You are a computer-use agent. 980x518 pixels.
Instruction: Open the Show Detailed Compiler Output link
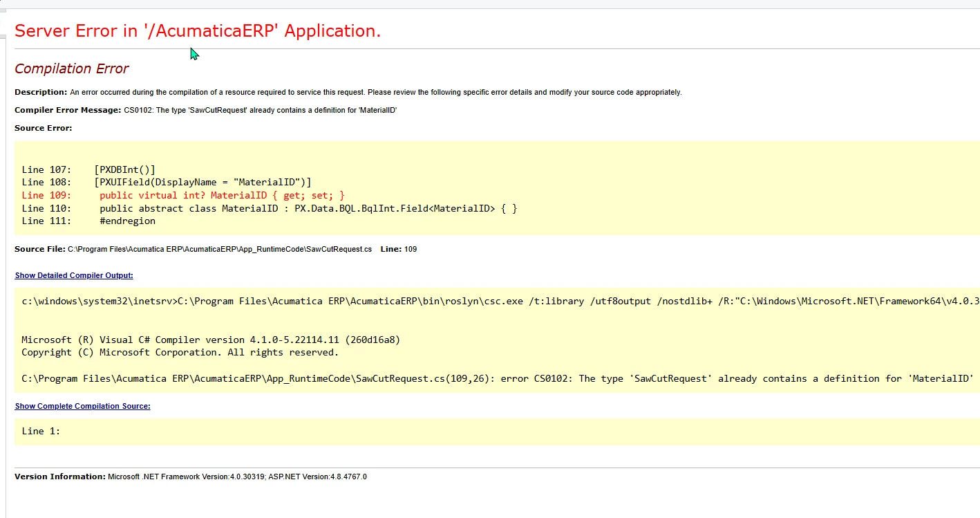[74, 275]
